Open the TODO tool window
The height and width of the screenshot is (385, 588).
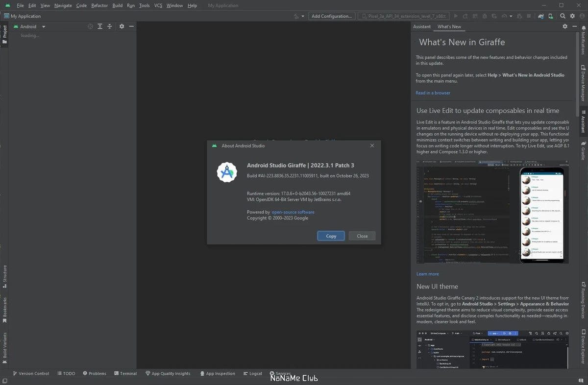click(x=66, y=373)
